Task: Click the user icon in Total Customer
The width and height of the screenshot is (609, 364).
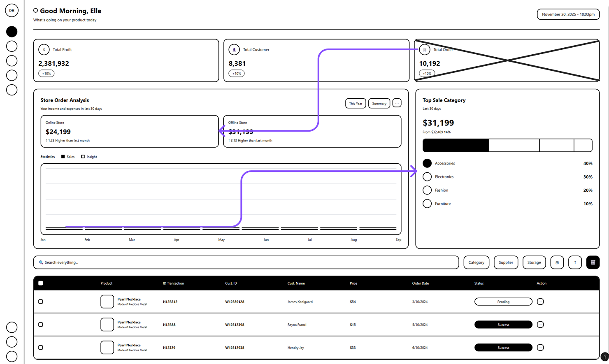Action: [x=234, y=50]
